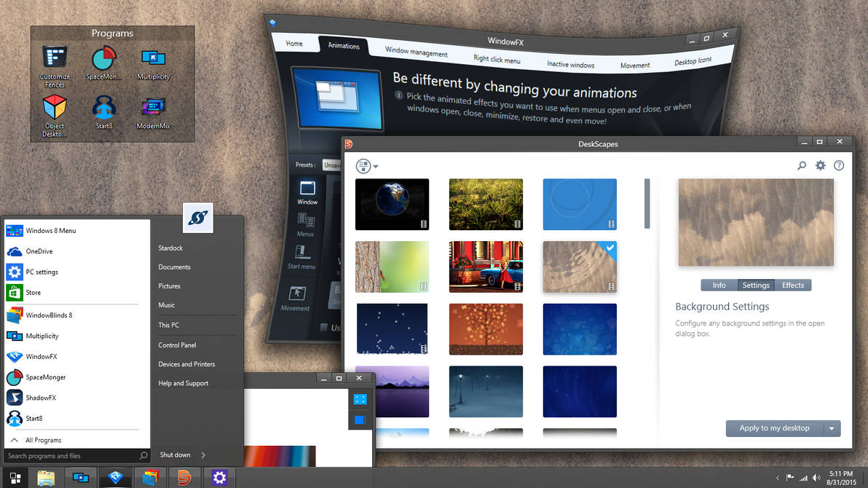Click the DeskScapes search magnifier icon
The width and height of the screenshot is (868, 488).
[802, 165]
